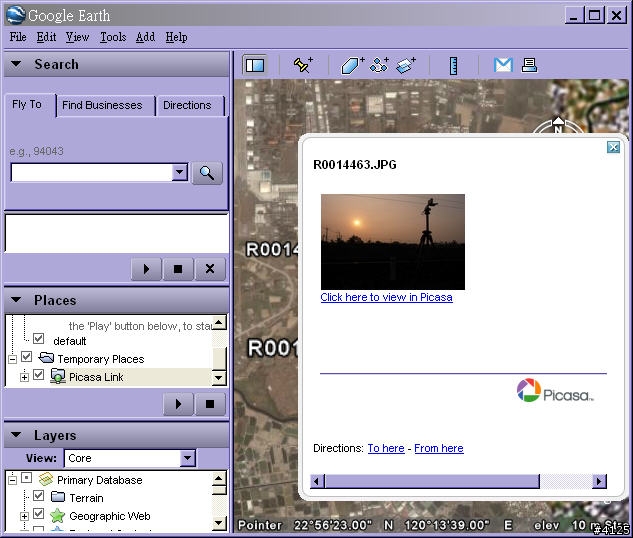Open the View menu

click(x=77, y=37)
